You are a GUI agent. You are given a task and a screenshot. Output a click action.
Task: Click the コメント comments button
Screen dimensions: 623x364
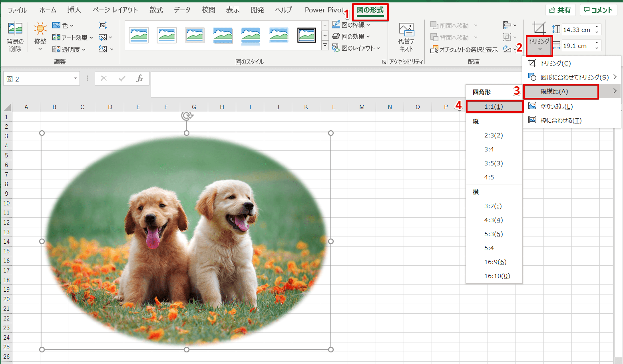pos(598,10)
